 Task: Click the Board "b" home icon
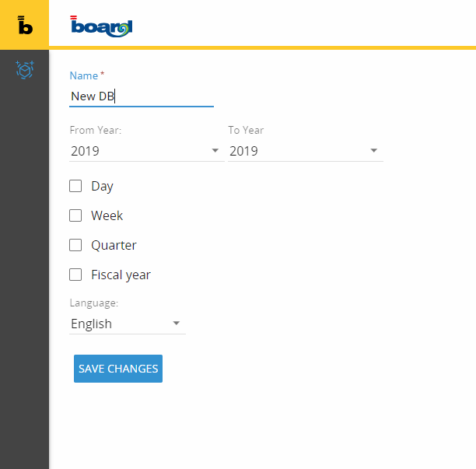(x=25, y=25)
